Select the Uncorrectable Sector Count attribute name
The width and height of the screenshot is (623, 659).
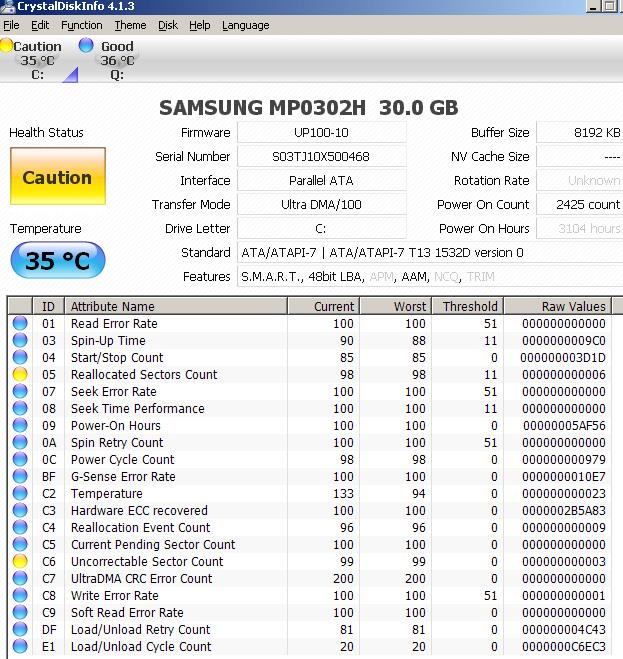[147, 561]
